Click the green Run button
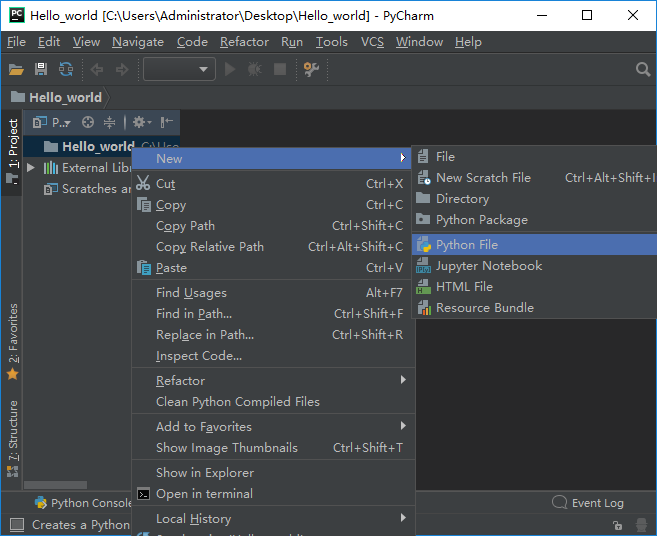 pyautogui.click(x=230, y=69)
